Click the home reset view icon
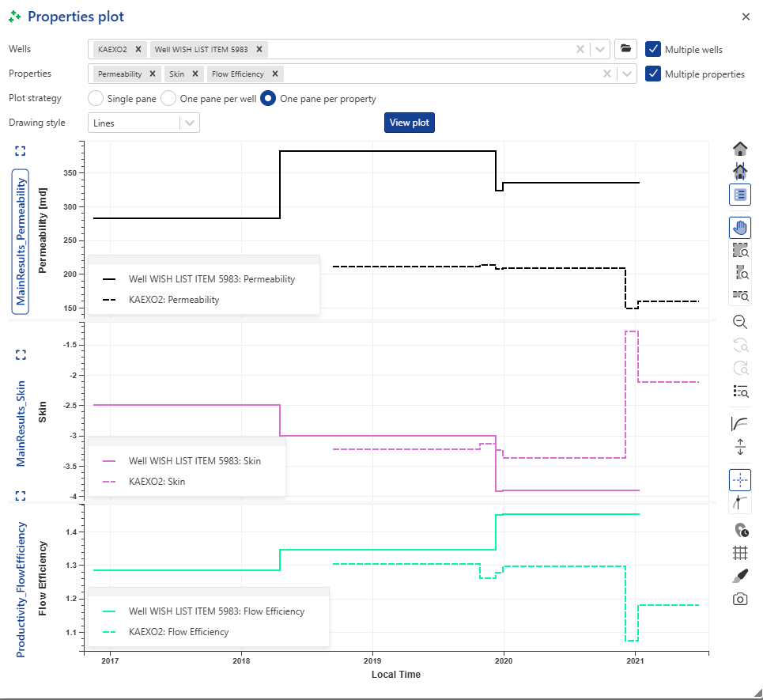763x700 pixels. click(740, 149)
